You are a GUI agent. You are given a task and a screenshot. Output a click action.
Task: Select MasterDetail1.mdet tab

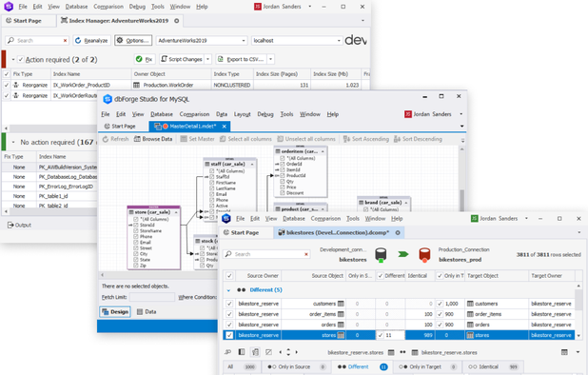point(189,127)
